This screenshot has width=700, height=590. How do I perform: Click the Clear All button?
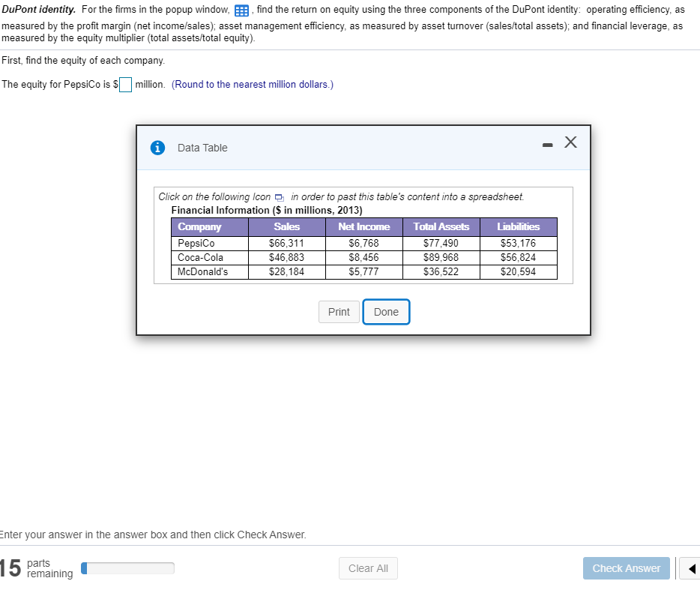click(x=368, y=568)
